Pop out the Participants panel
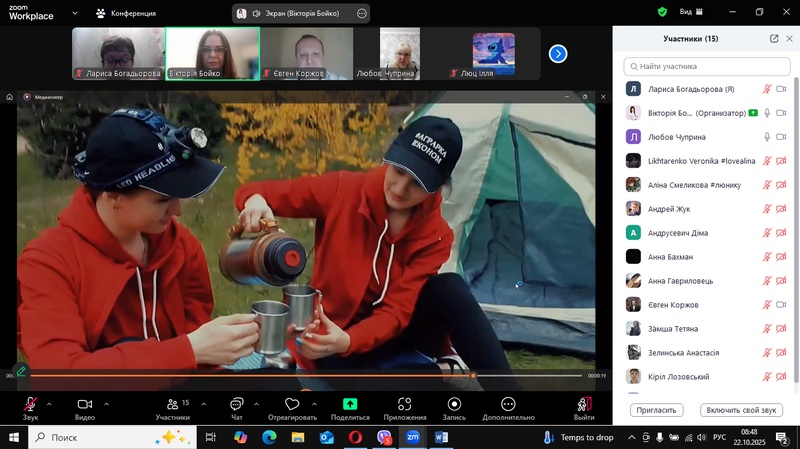 pos(774,39)
